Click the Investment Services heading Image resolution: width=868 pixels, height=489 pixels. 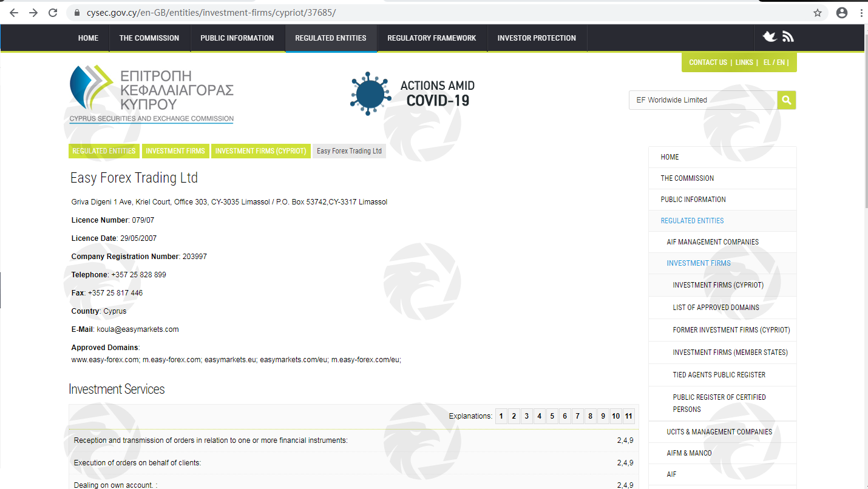coord(117,390)
